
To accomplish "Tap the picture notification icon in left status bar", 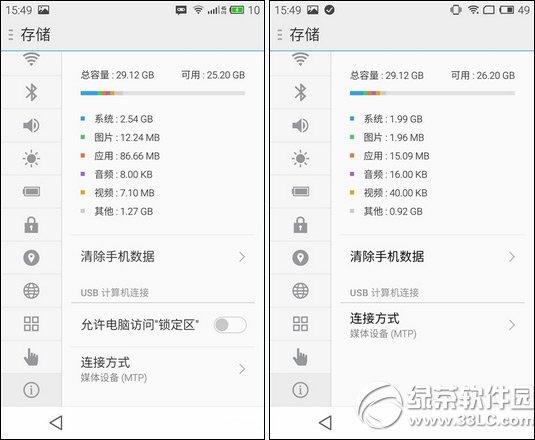I will pos(43,10).
